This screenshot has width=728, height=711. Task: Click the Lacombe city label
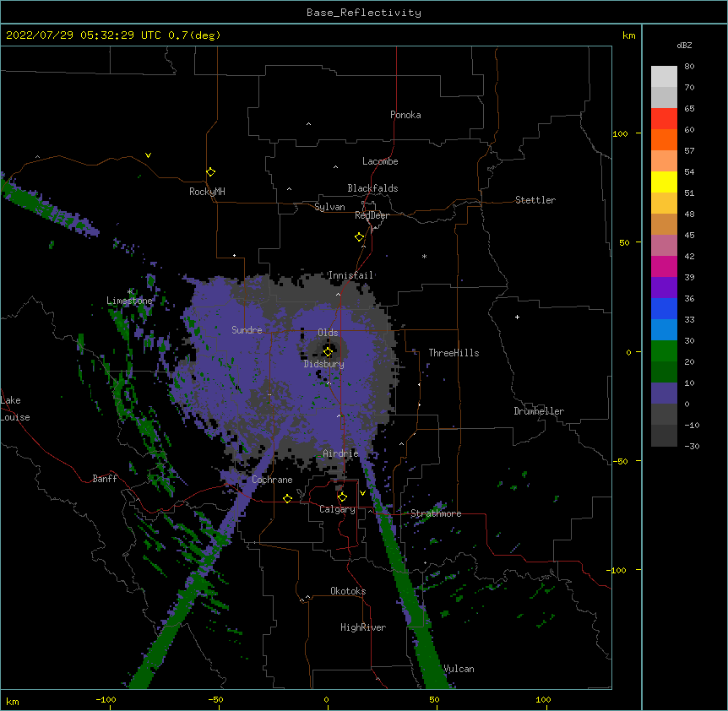click(380, 161)
